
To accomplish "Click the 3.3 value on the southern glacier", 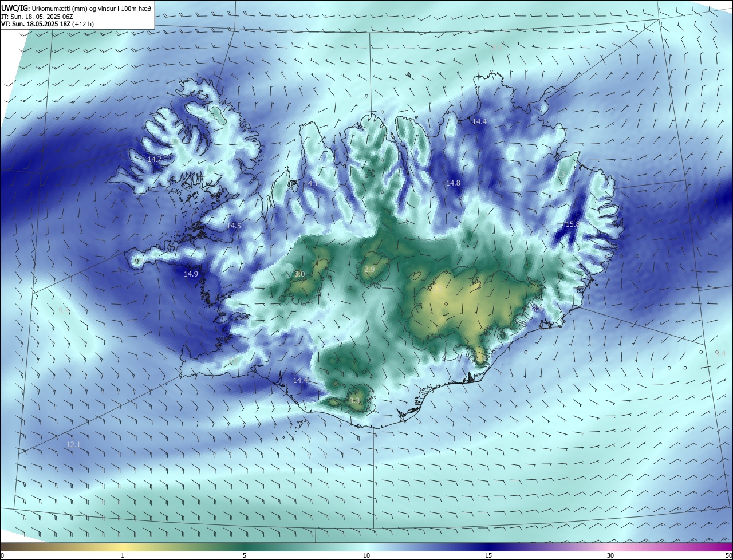I will (x=354, y=401).
